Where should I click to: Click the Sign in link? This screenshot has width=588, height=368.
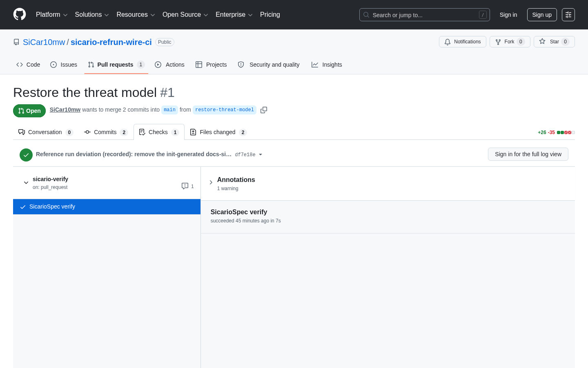pos(508,15)
